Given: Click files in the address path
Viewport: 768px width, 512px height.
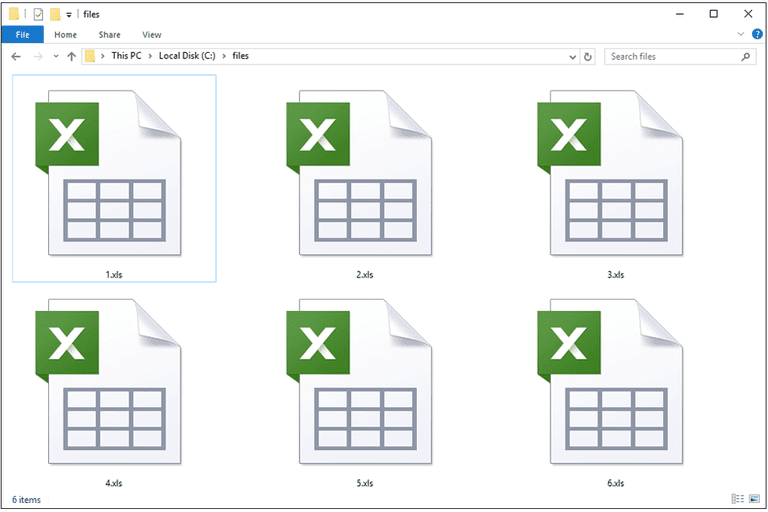Looking at the screenshot, I should [240, 56].
